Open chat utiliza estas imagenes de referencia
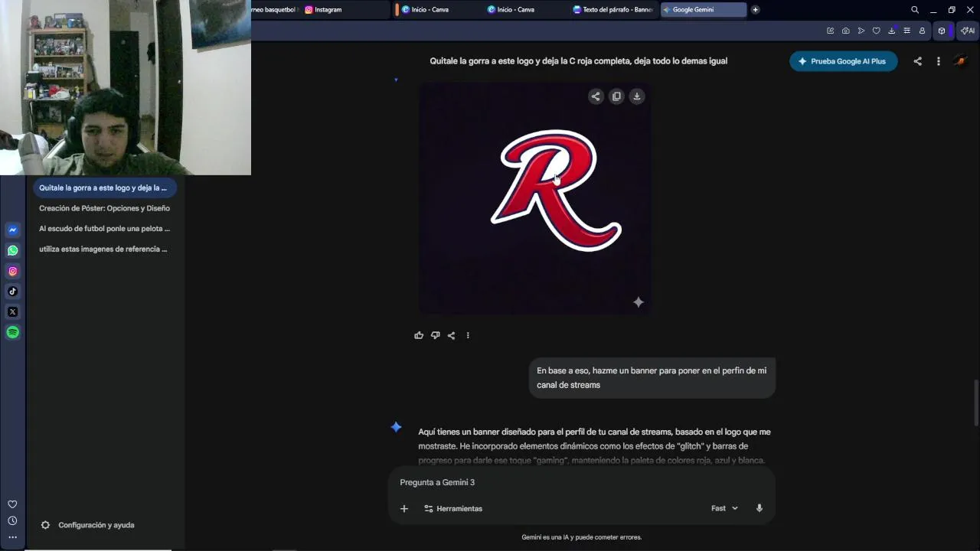Screen dimensions: 980x551 [x=104, y=249]
